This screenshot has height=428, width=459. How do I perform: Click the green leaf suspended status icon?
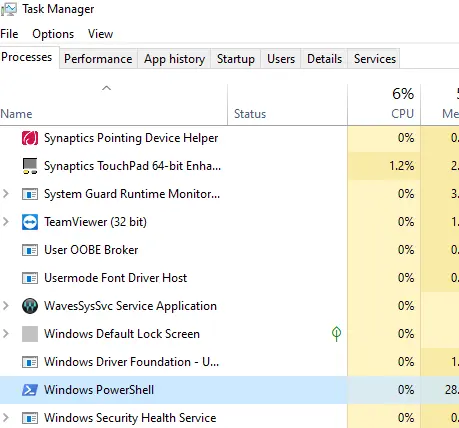point(336,334)
